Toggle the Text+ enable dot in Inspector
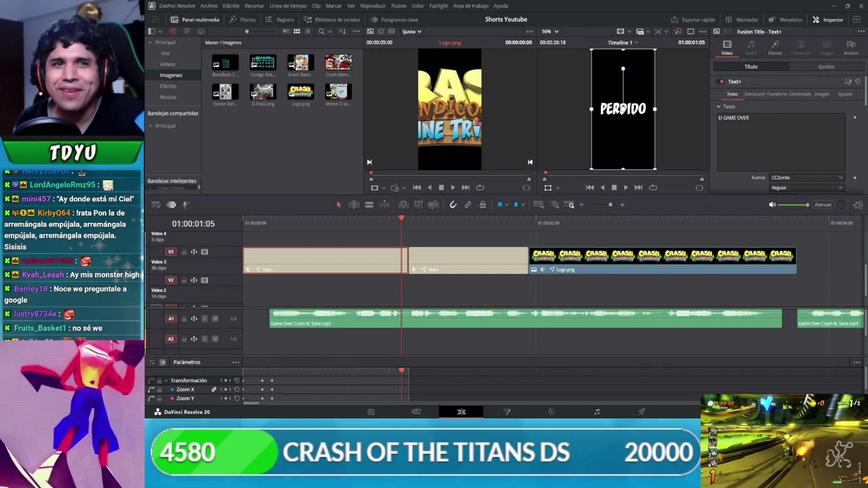The width and height of the screenshot is (868, 488). click(722, 81)
